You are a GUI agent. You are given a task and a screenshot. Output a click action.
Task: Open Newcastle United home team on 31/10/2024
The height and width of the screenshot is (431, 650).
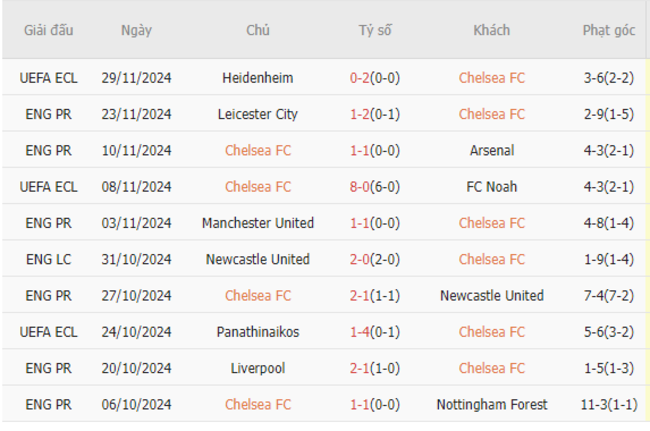point(257,259)
